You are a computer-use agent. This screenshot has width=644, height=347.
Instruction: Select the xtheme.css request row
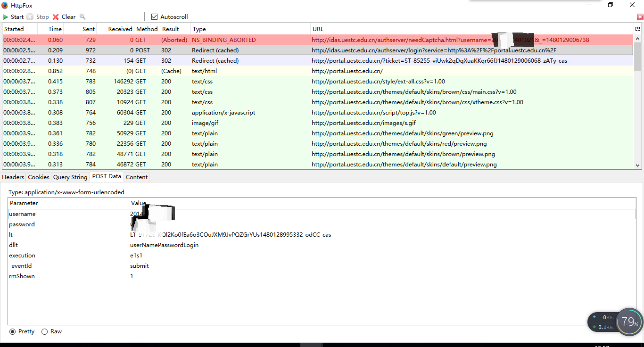point(318,102)
